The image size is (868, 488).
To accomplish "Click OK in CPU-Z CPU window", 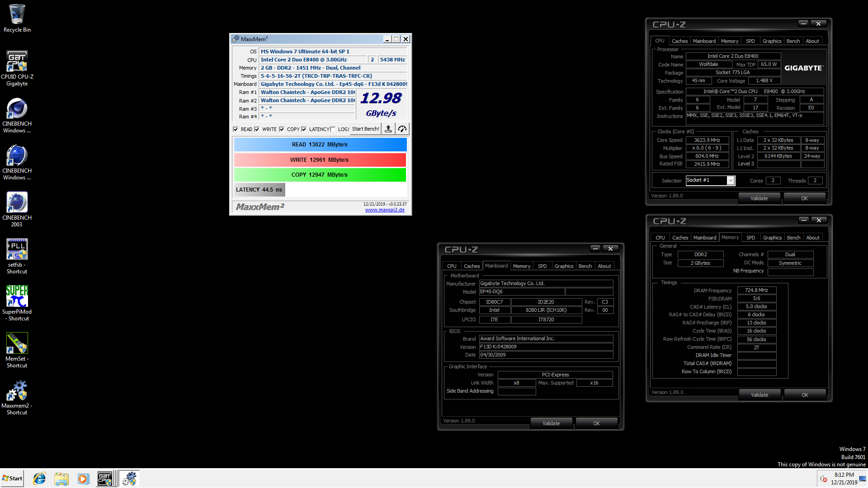I will [x=804, y=198].
